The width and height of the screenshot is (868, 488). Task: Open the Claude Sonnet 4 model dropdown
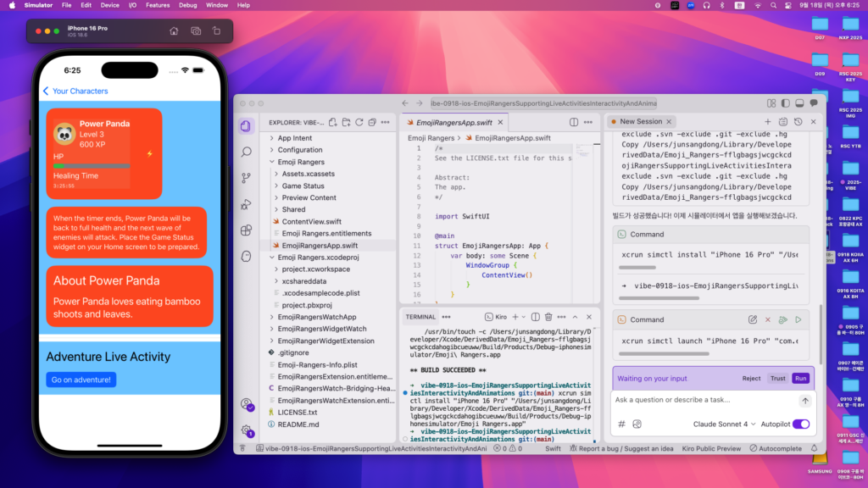tap(723, 424)
